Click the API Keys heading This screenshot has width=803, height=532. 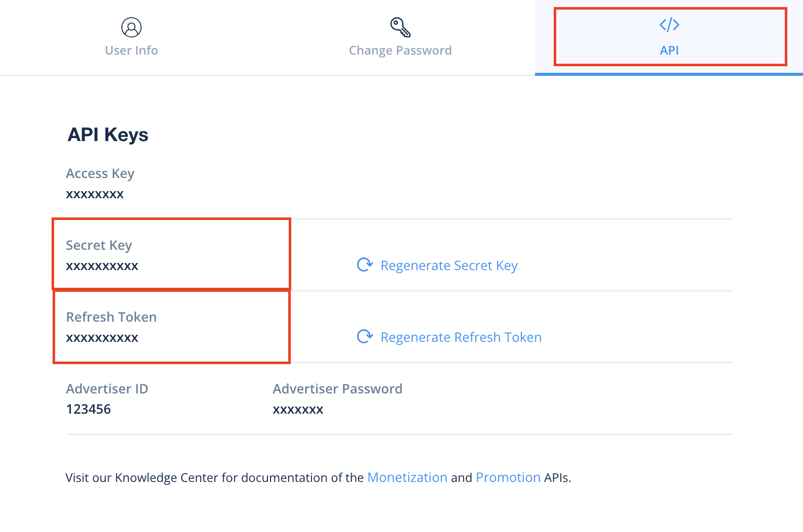(x=108, y=135)
